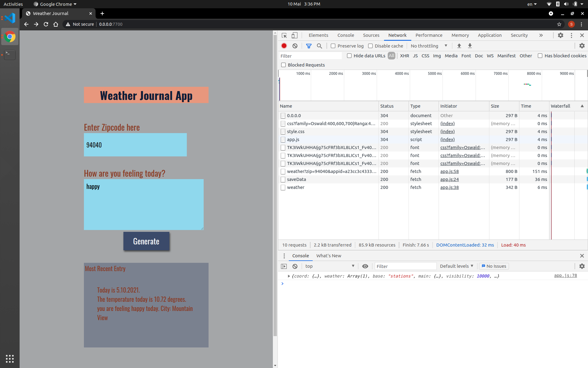Toggle the Preserve log checkbox
The height and width of the screenshot is (368, 588).
pos(333,46)
